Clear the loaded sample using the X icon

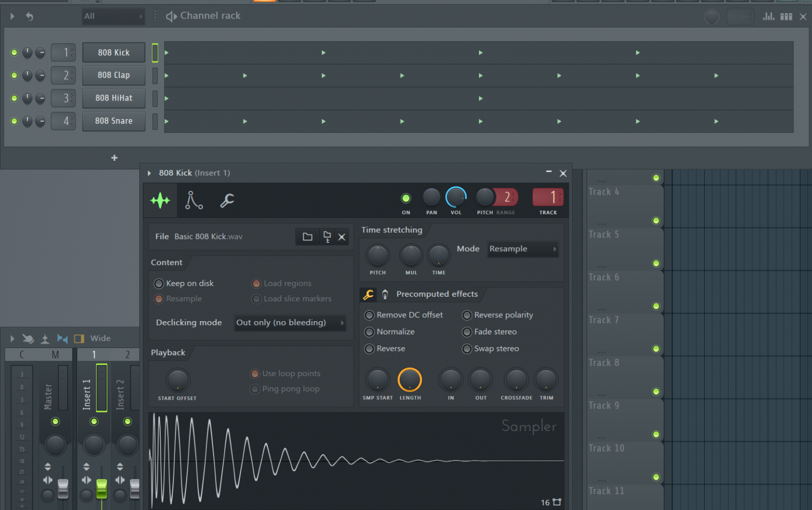point(342,236)
